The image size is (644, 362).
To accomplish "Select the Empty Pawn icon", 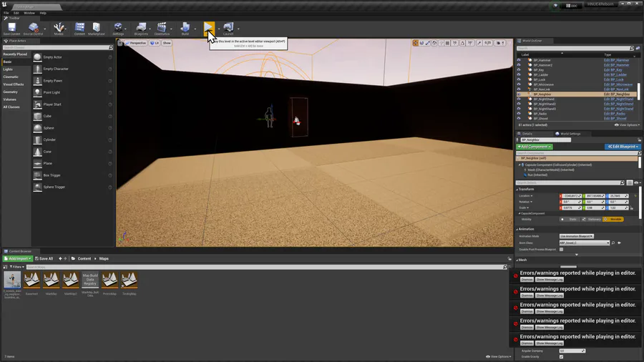I will tap(37, 81).
